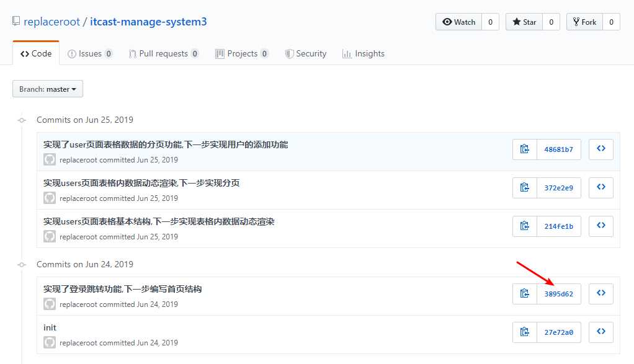This screenshot has width=634, height=364.
Task: Browse repository at commit 214fe1b
Action: coord(601,226)
